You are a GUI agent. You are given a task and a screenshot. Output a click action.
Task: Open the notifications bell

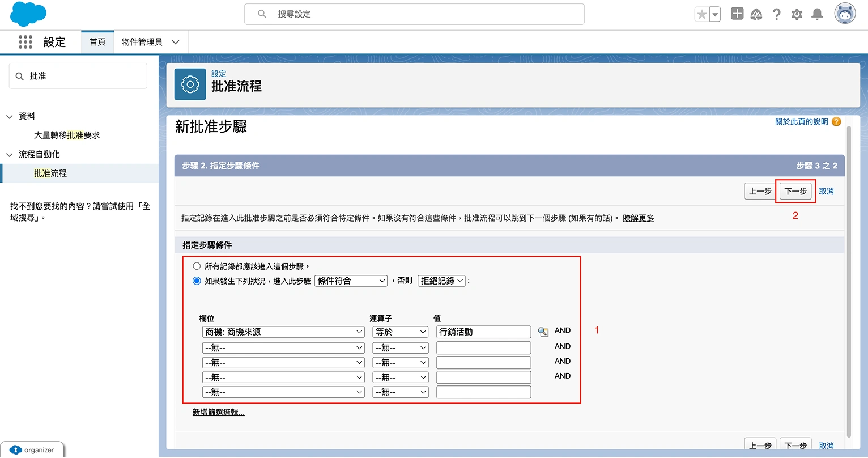817,14
